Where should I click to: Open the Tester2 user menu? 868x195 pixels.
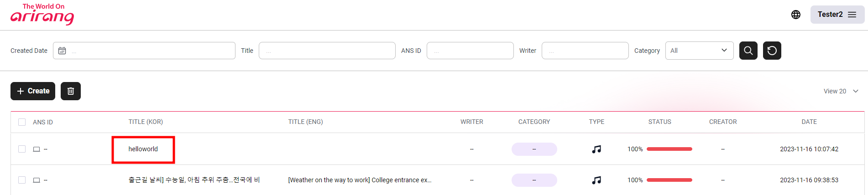tap(837, 15)
